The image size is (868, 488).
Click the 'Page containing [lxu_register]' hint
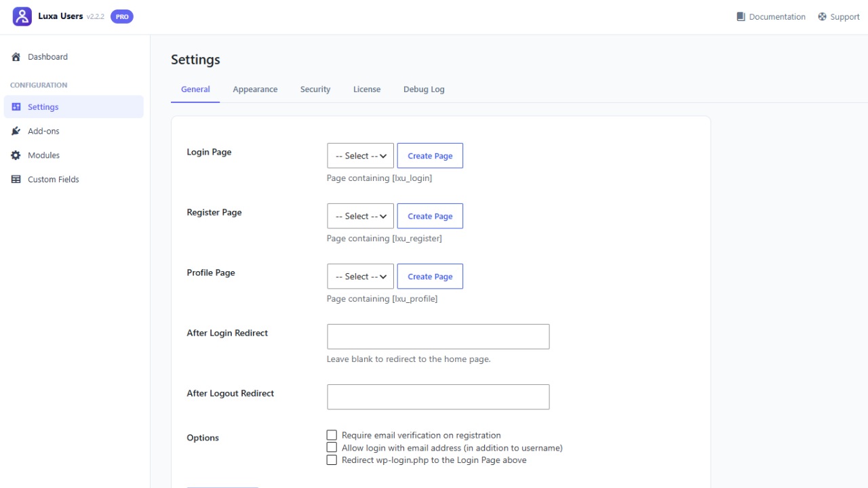coord(384,239)
